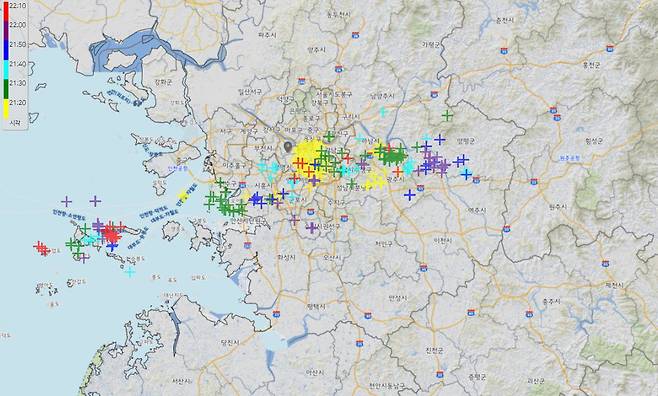Viewport: 658px width, 396px height.
Task: Click the purple lightning cross beside 상록구 label
Action: (x=312, y=228)
